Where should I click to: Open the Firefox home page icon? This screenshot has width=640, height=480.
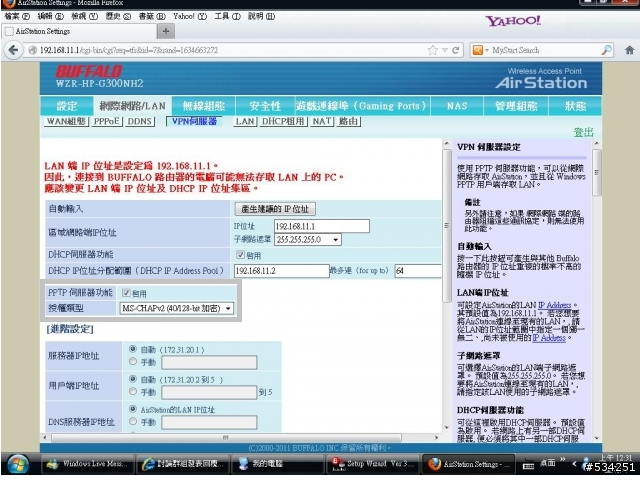pos(629,50)
